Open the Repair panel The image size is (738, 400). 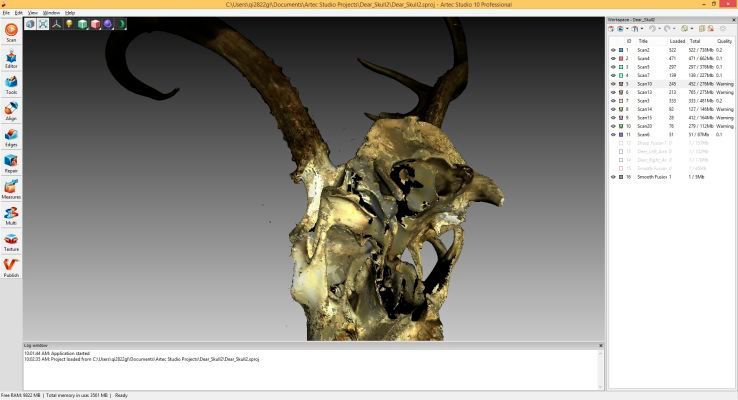click(11, 161)
